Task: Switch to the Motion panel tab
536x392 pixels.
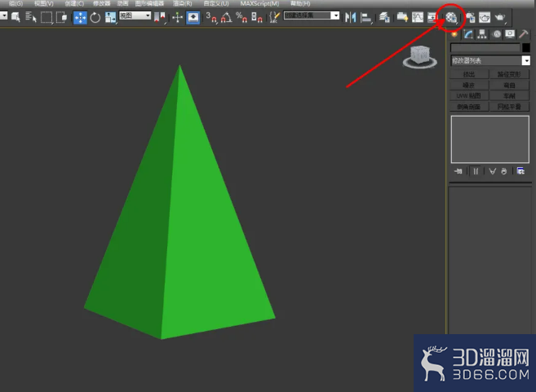Action: pyautogui.click(x=496, y=34)
